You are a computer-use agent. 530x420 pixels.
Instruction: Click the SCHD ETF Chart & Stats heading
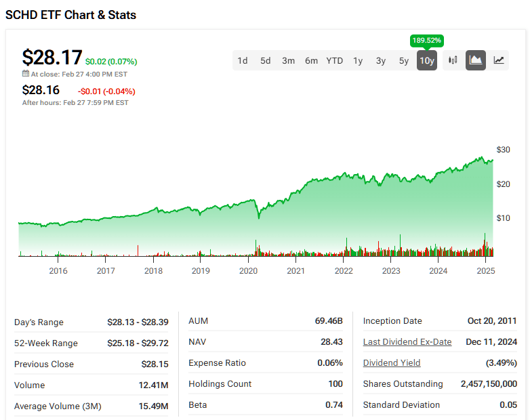click(x=70, y=15)
